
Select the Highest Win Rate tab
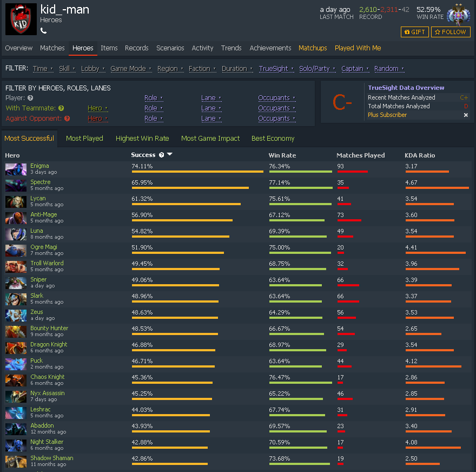click(x=142, y=138)
